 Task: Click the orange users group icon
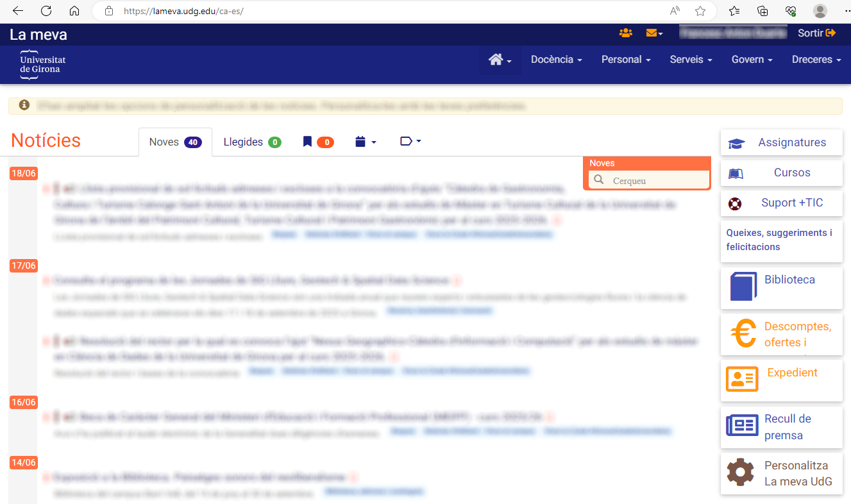click(625, 33)
